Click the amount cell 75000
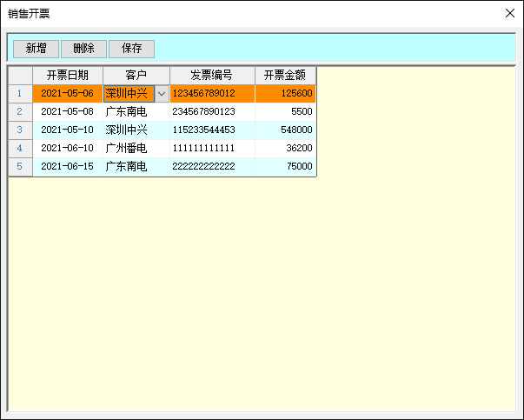 285,167
